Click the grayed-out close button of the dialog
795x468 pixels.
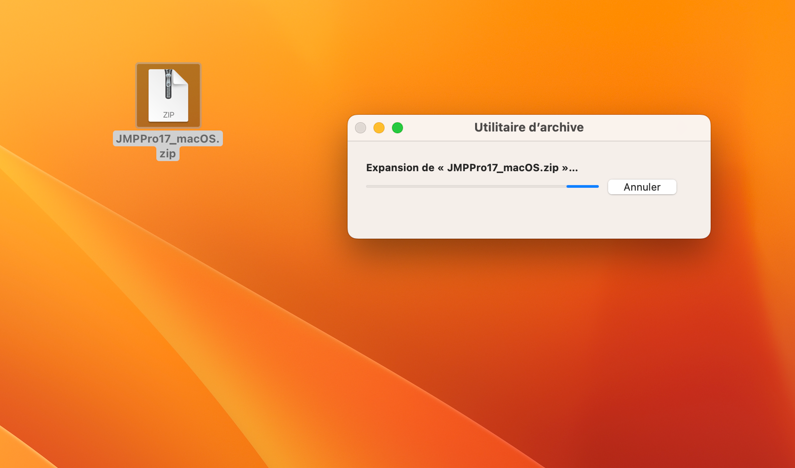[361, 128]
